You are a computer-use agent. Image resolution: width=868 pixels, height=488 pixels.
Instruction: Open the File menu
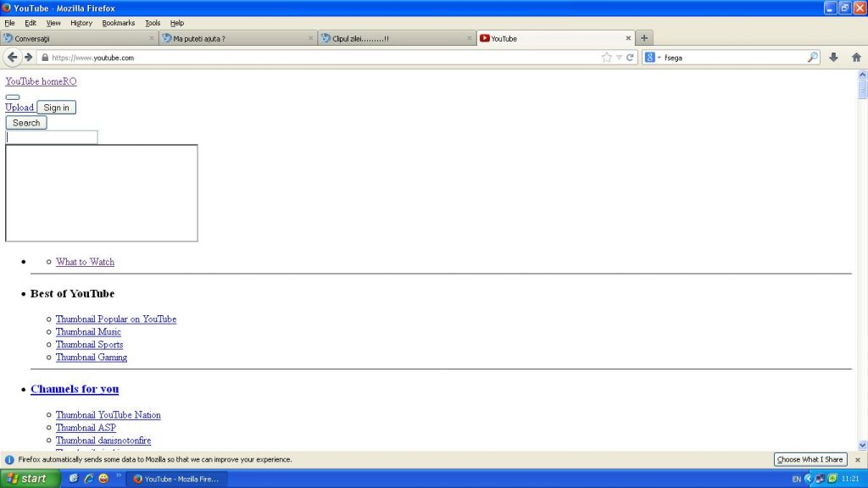point(9,23)
